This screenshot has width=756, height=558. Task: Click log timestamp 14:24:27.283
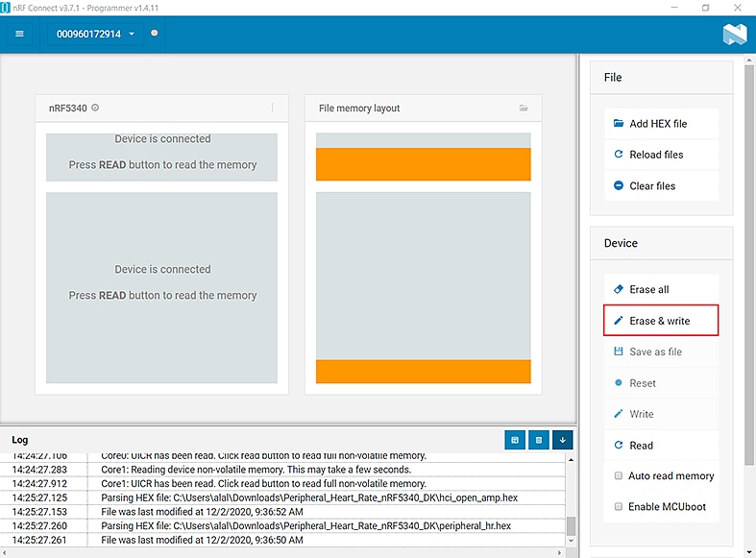(x=39, y=470)
